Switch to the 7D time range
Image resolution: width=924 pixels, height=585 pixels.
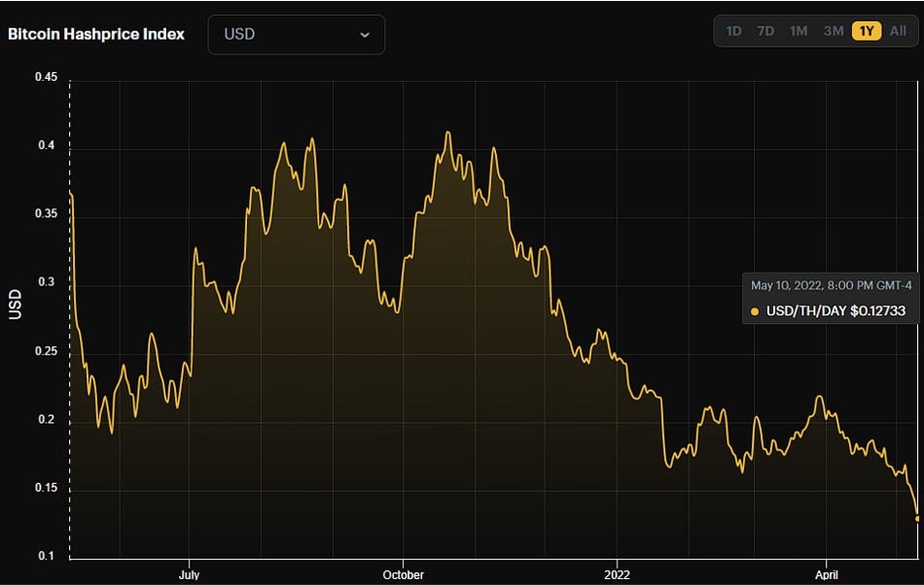(765, 31)
